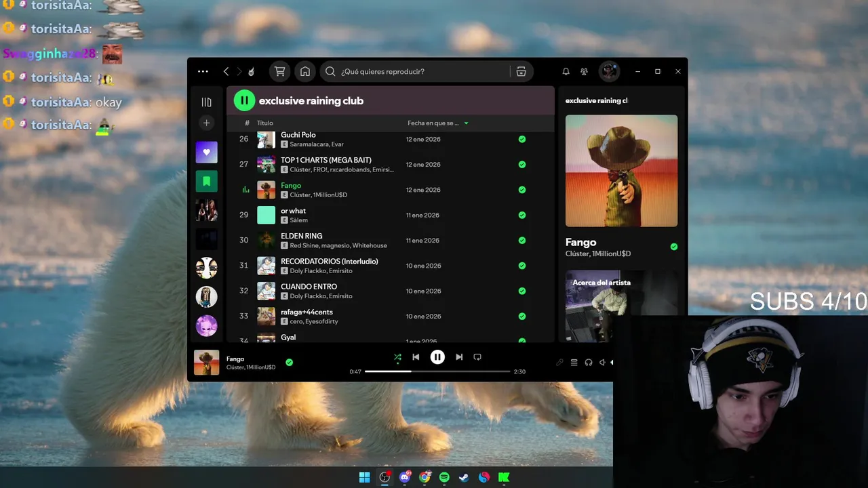Toggle saved checkmark for 'or what'
Viewport: 868px width, 488px height.
[522, 215]
